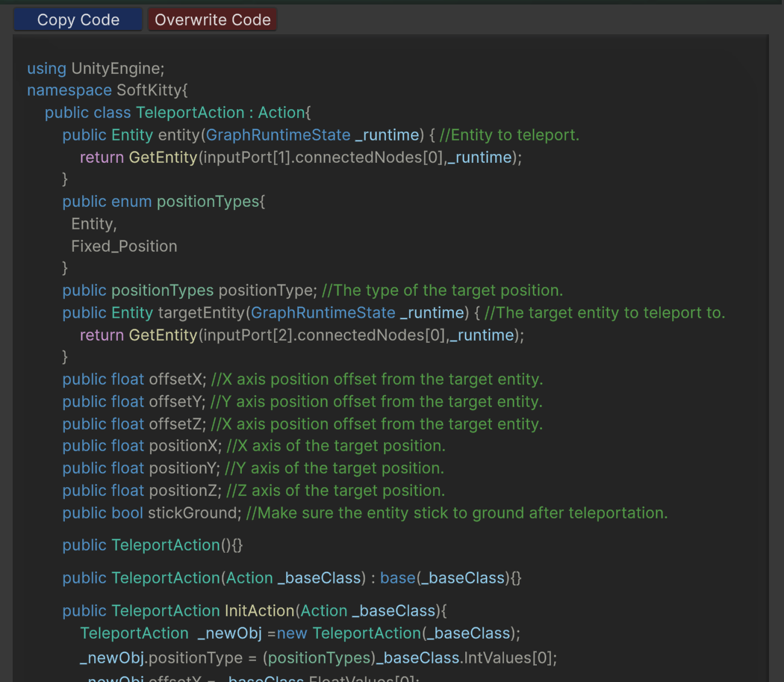
Task: Click the positionX field declaration
Action: click(142, 446)
